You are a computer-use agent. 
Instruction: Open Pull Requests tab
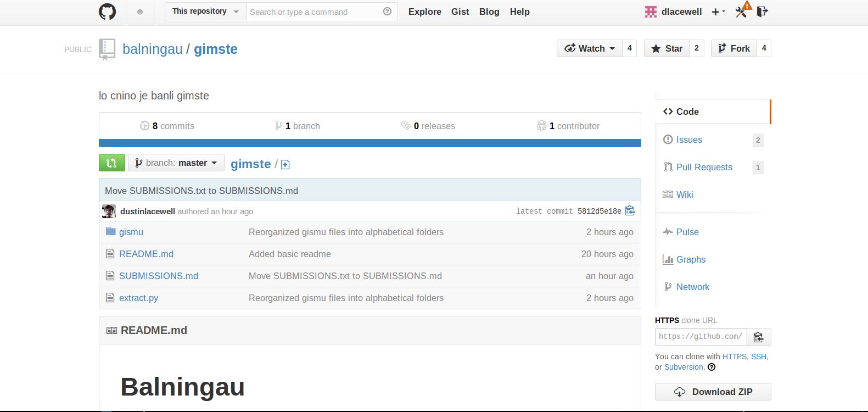[x=704, y=167]
